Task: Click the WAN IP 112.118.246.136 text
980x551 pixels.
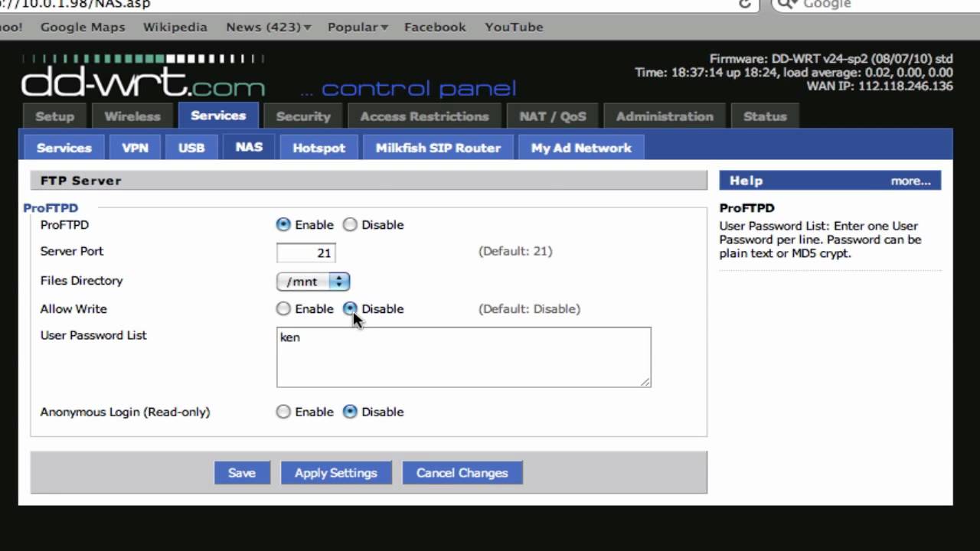Action: tap(880, 86)
